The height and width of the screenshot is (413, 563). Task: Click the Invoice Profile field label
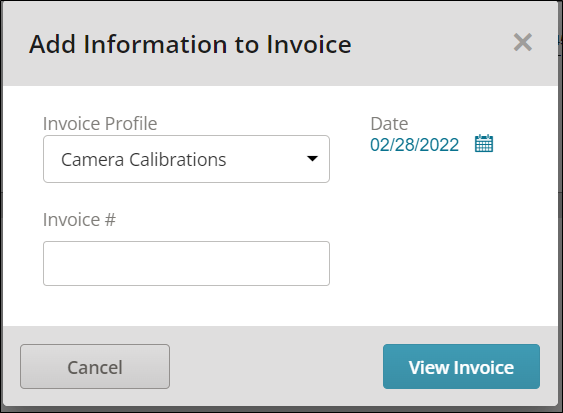click(x=100, y=124)
